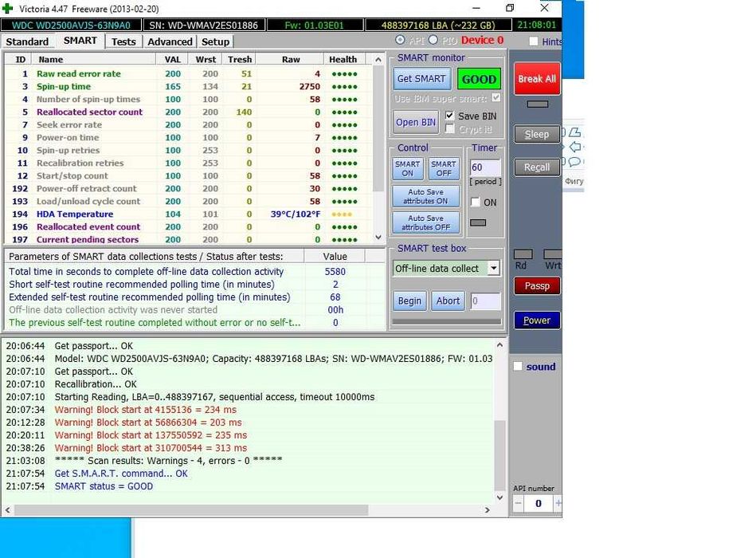Screen dimensions: 756x558
Task: Switch to the Standard tab
Action: [27, 41]
